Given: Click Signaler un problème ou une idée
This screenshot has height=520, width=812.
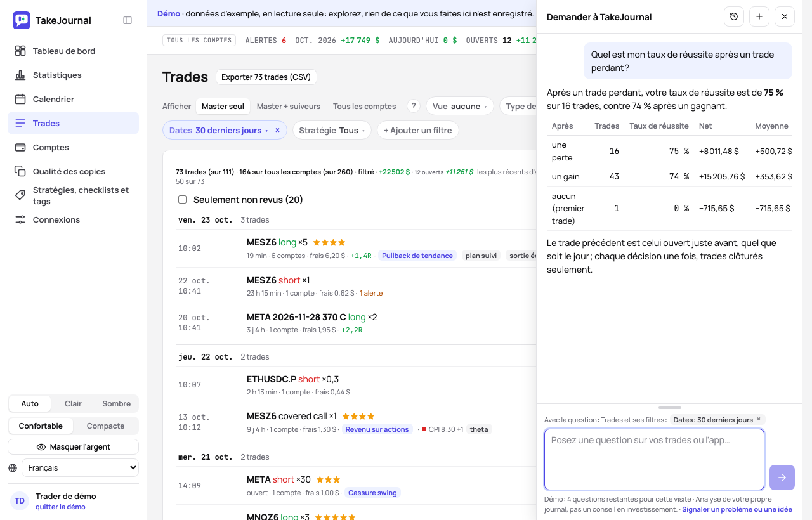Looking at the screenshot, I should pyautogui.click(x=737, y=509).
